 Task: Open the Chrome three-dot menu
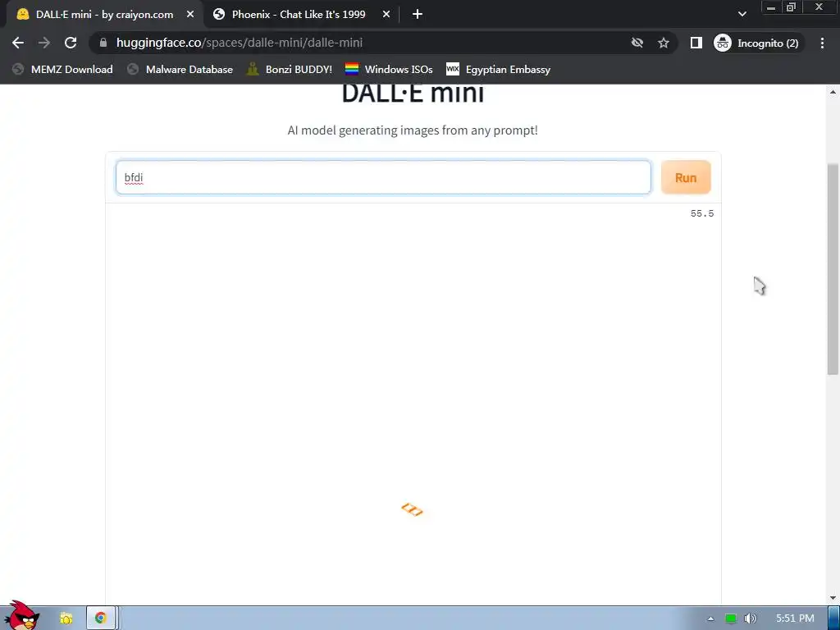[x=822, y=43]
